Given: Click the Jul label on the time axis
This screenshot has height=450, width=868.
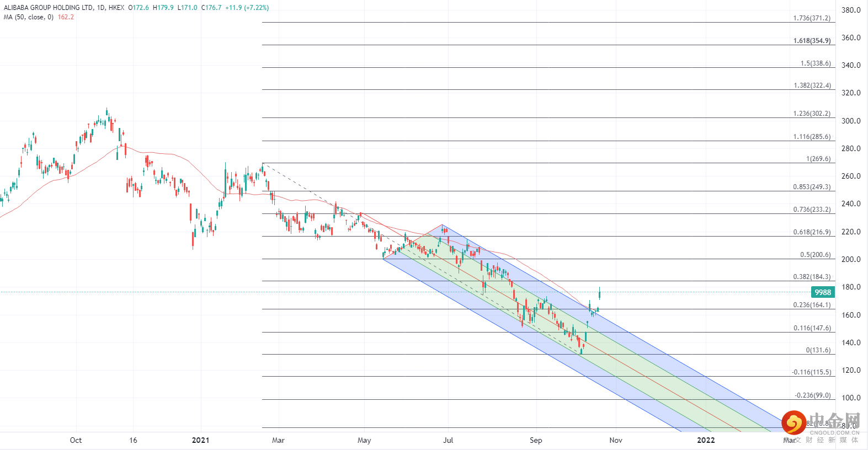Looking at the screenshot, I should coord(448,440).
